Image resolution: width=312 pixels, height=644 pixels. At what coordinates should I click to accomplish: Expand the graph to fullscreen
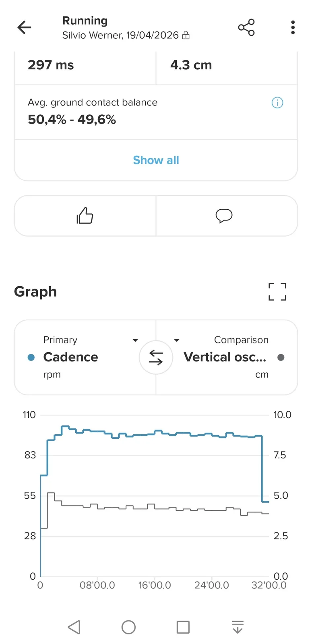pyautogui.click(x=277, y=292)
